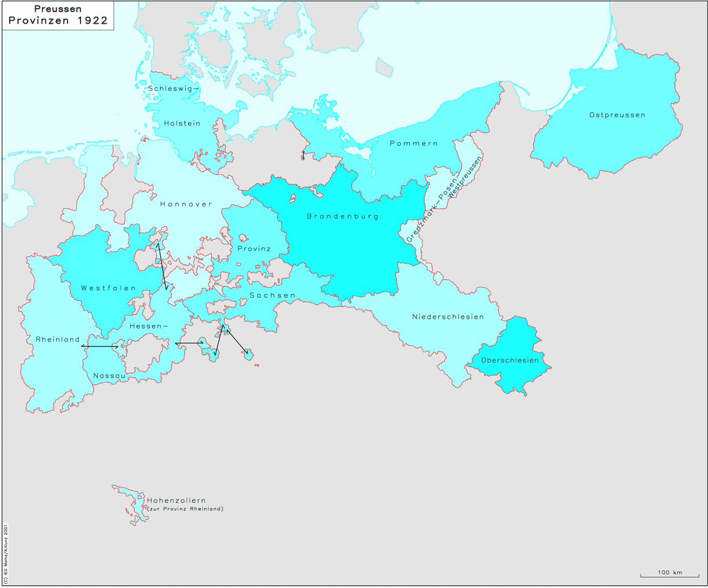Click the 100 km scale bar
Viewport: 708px width, 588px height.
tap(669, 574)
